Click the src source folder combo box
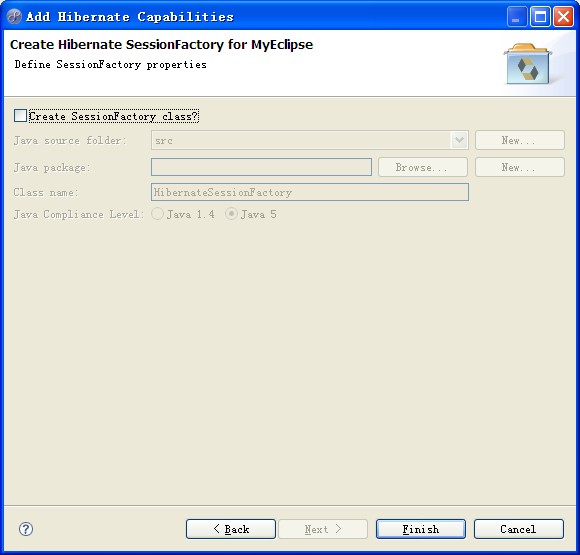The width and height of the screenshot is (580, 555). click(310, 140)
